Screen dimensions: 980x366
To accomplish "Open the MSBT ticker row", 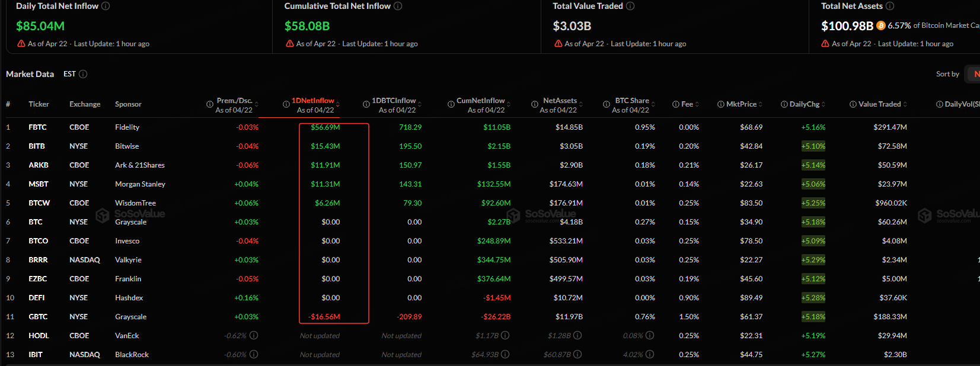I will click(39, 184).
